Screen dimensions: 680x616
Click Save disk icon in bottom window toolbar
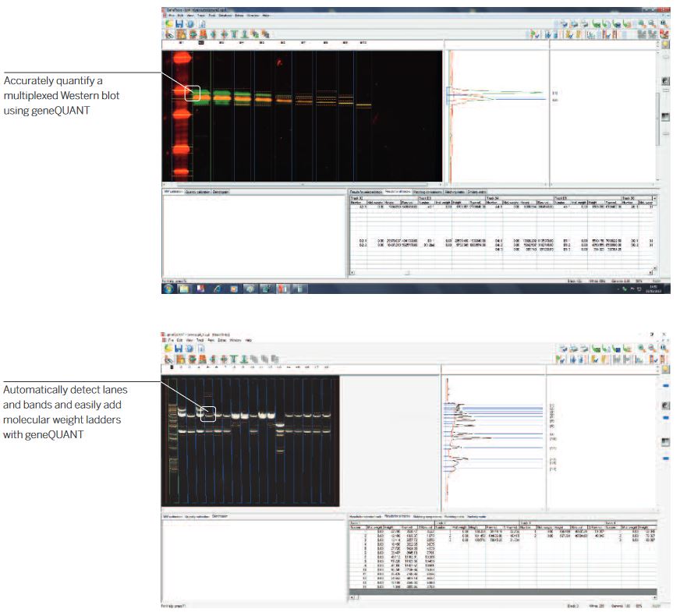(x=179, y=349)
